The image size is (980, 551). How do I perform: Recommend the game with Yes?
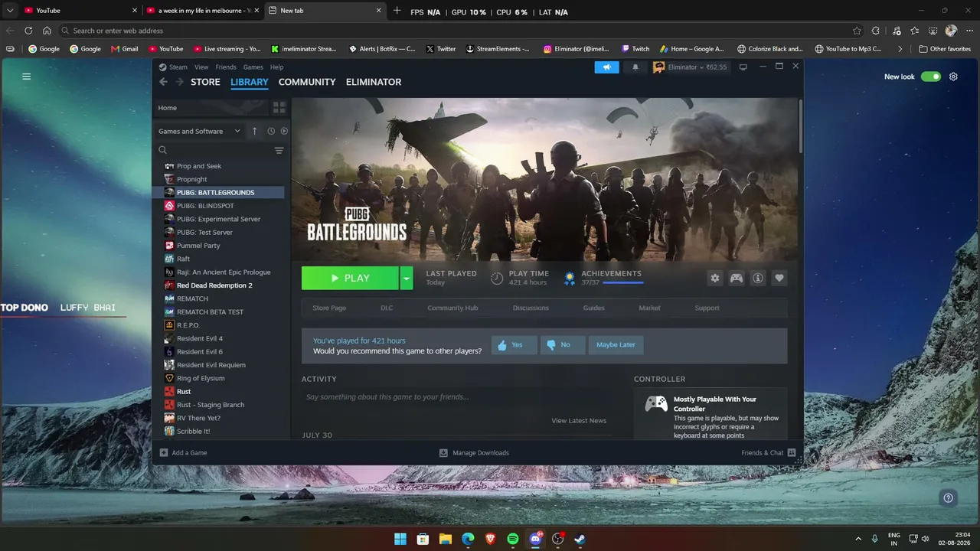514,345
